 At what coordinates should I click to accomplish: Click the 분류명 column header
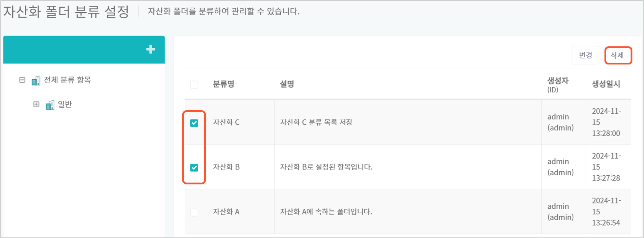(x=223, y=84)
